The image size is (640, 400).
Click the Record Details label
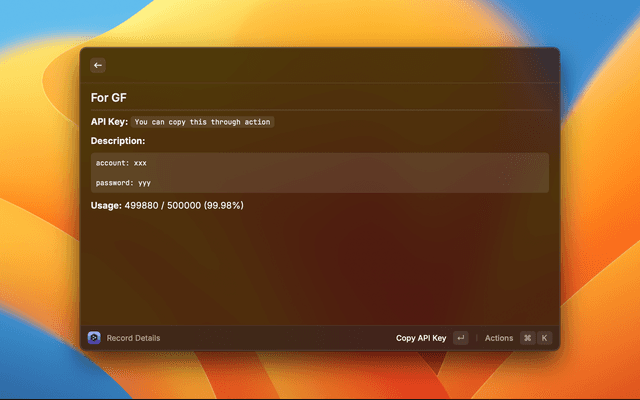[x=133, y=338]
